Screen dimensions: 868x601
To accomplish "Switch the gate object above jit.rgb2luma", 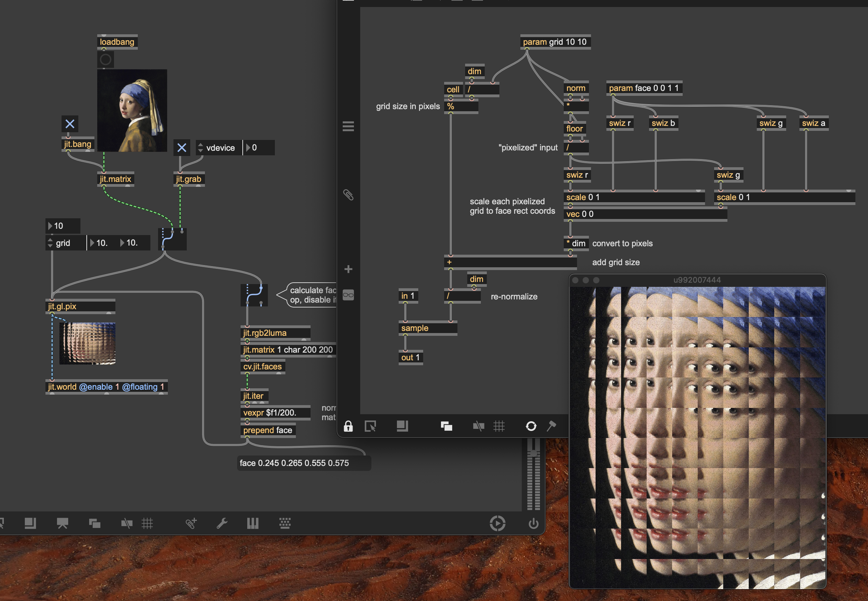I will (x=254, y=295).
